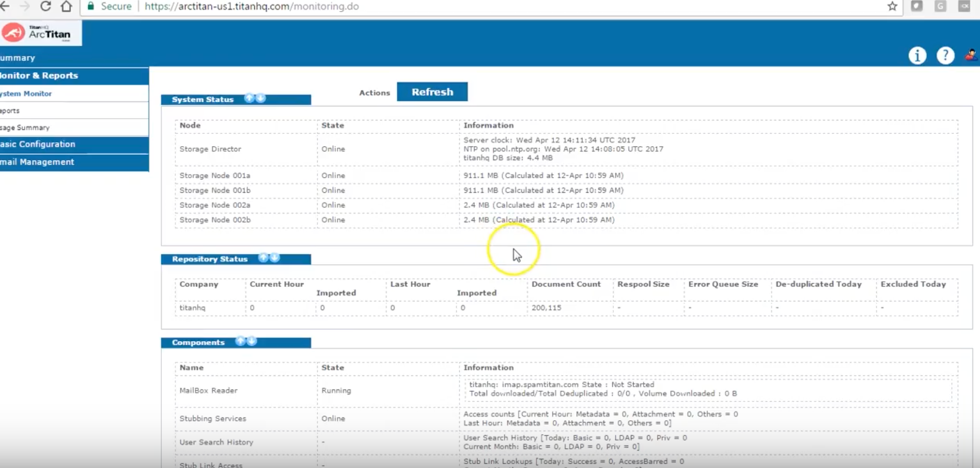The image size is (980, 468).
Task: Click the 'Stubbing Services' component name
Action: point(212,419)
